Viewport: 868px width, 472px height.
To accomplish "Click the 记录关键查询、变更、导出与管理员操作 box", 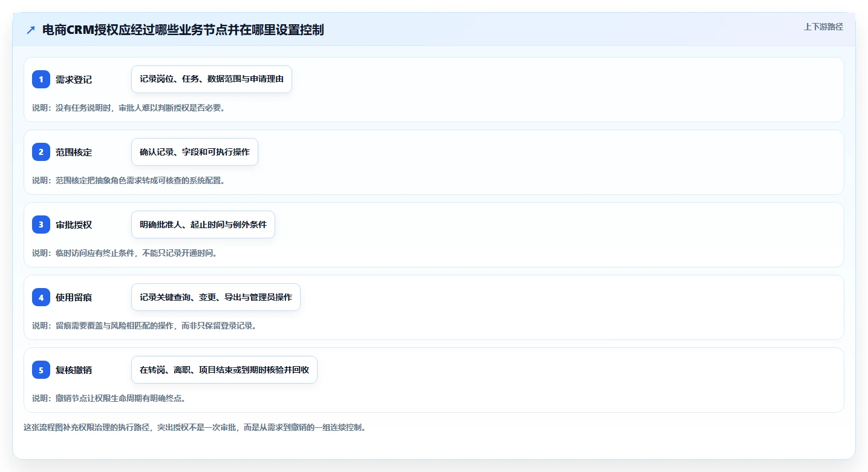I will (x=216, y=297).
